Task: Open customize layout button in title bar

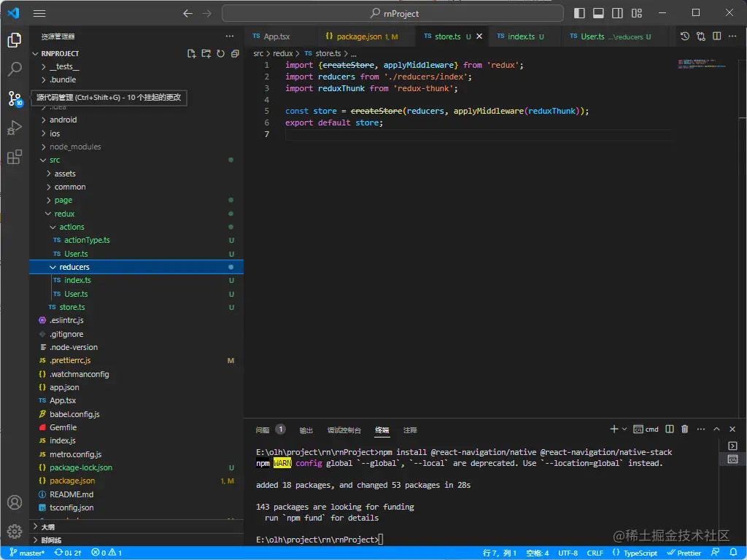Action: tap(637, 13)
